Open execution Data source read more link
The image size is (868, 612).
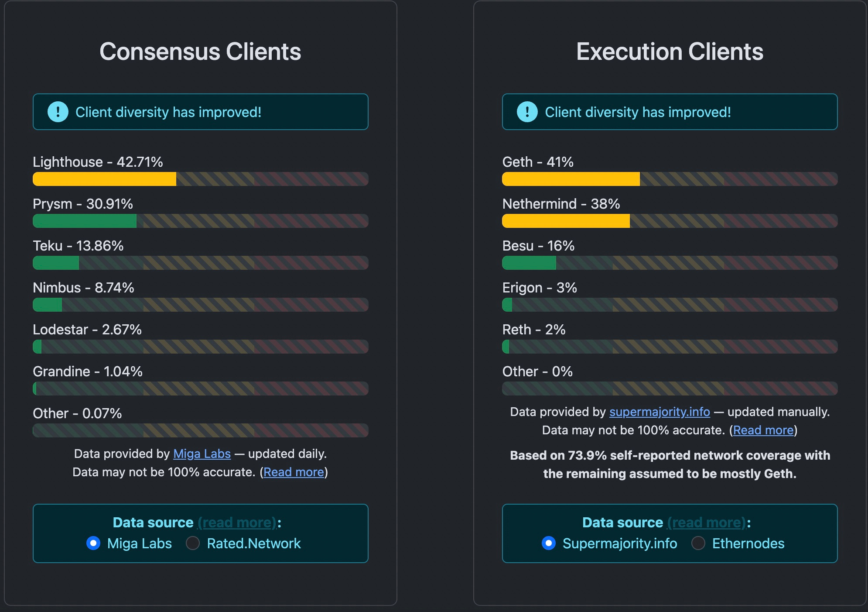(707, 523)
